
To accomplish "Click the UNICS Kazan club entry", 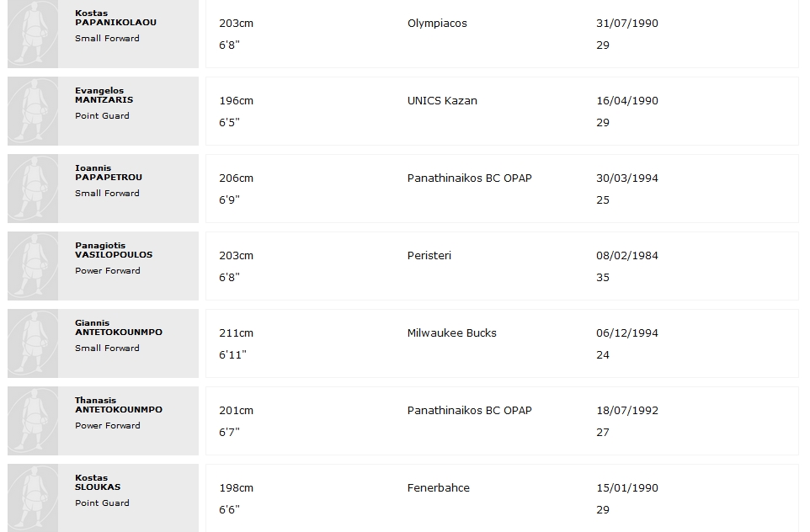I will (x=442, y=101).
